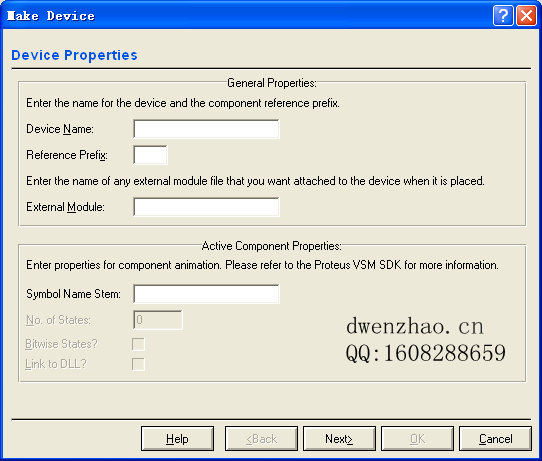Click the External Module label
The height and width of the screenshot is (461, 542).
coord(65,207)
